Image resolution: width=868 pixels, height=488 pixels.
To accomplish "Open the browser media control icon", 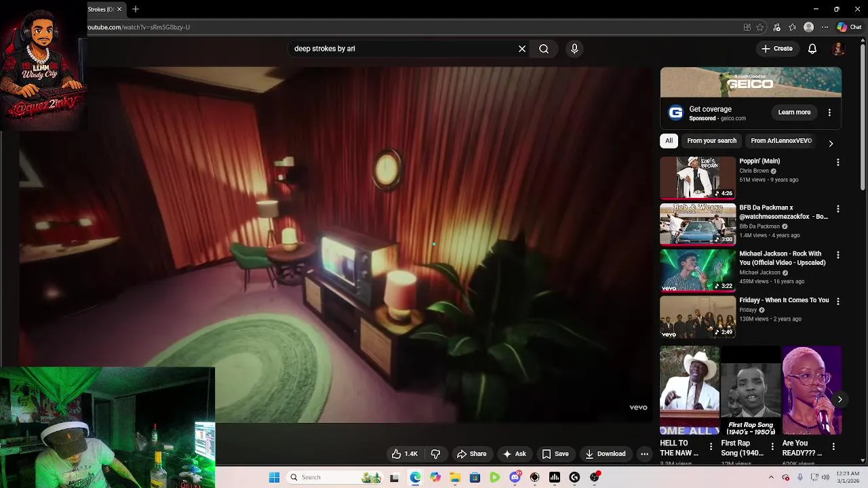I will [776, 28].
